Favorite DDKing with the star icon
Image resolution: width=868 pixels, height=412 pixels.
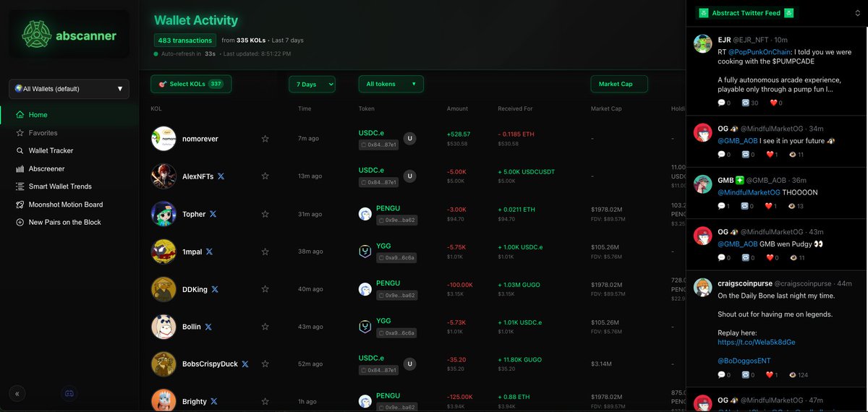coord(265,289)
